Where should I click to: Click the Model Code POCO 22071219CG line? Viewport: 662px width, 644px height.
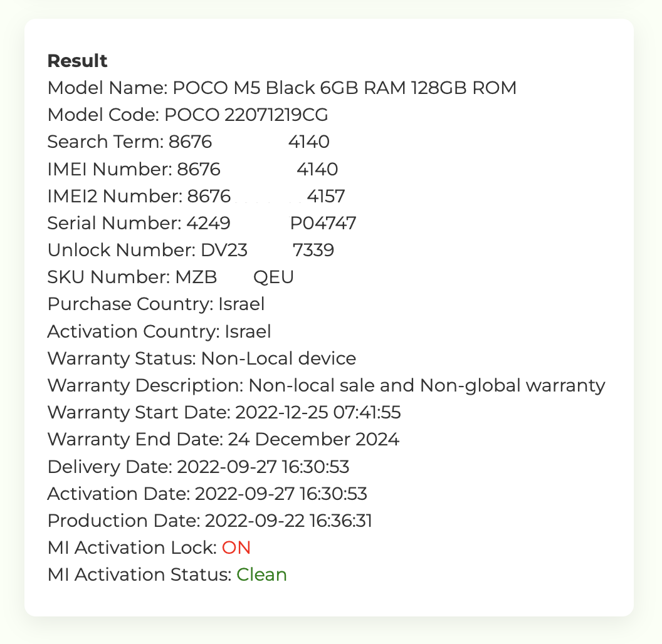point(188,115)
